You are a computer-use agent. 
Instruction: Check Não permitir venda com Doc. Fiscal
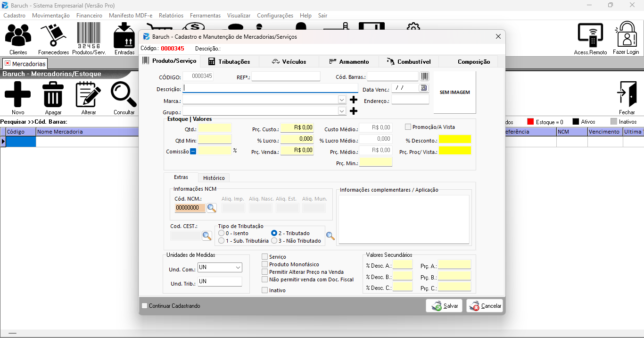(x=265, y=279)
